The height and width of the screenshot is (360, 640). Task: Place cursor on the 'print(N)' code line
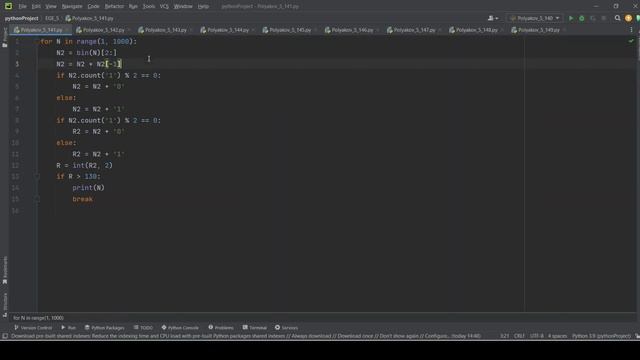pyautogui.click(x=88, y=188)
